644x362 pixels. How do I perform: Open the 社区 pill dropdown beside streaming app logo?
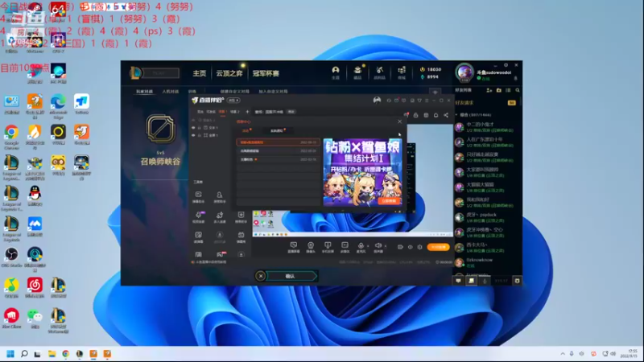click(234, 100)
